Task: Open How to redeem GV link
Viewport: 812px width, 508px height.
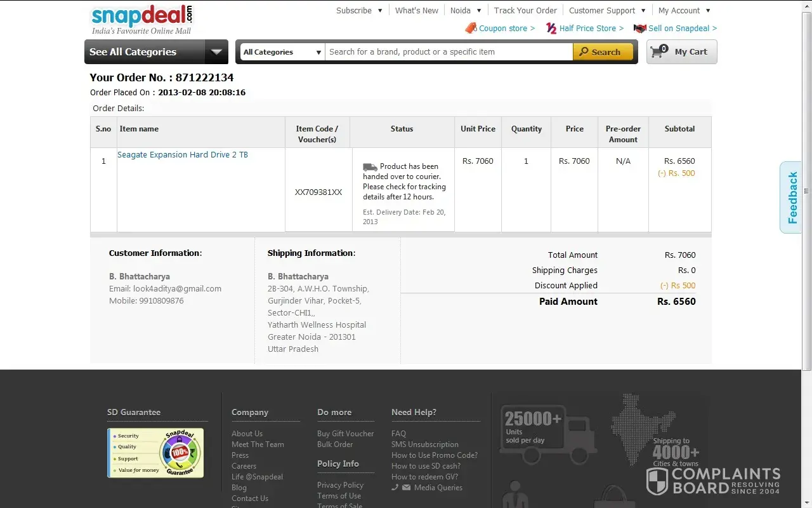Action: (424, 477)
